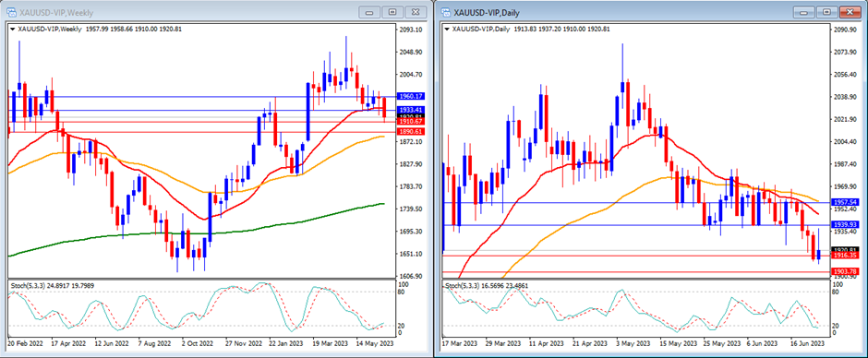Click the blue 1933.41 price label in Weekly chart
The width and height of the screenshot is (868, 358).
pyautogui.click(x=410, y=110)
